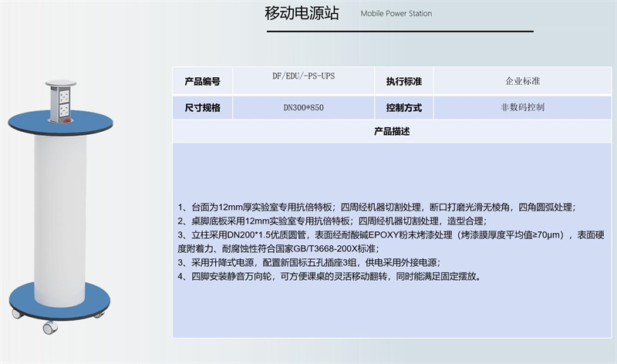Screen dimensions: 617x364
Task: Click the line about 采用升降式电源
Action: pyautogui.click(x=309, y=262)
